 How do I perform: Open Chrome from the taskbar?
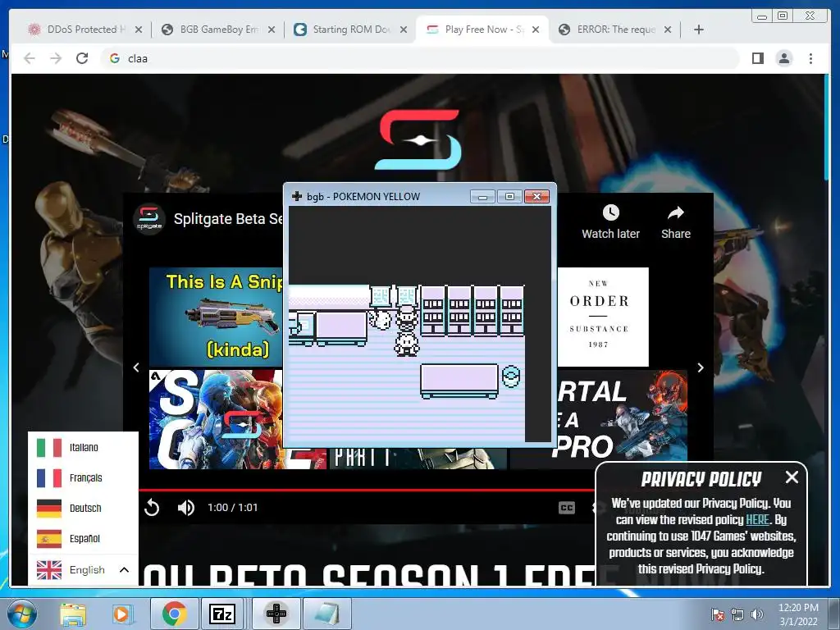[x=174, y=614]
